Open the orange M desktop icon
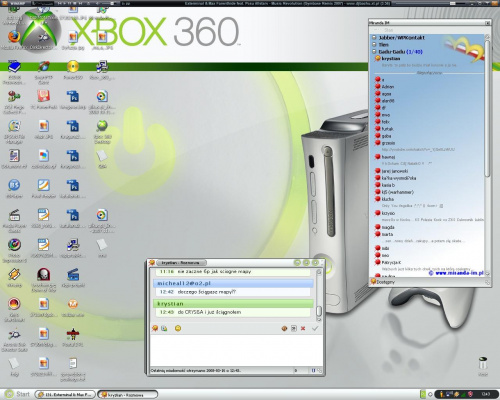 [73, 304]
